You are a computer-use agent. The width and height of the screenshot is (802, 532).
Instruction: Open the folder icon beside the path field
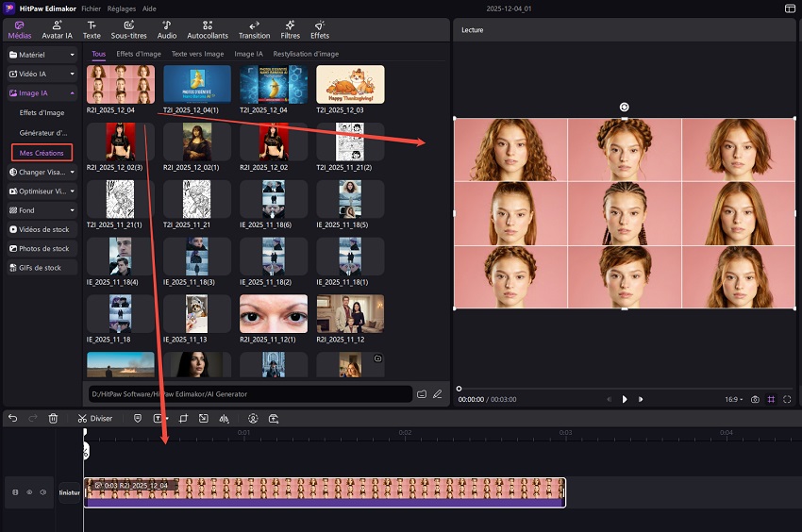click(422, 394)
